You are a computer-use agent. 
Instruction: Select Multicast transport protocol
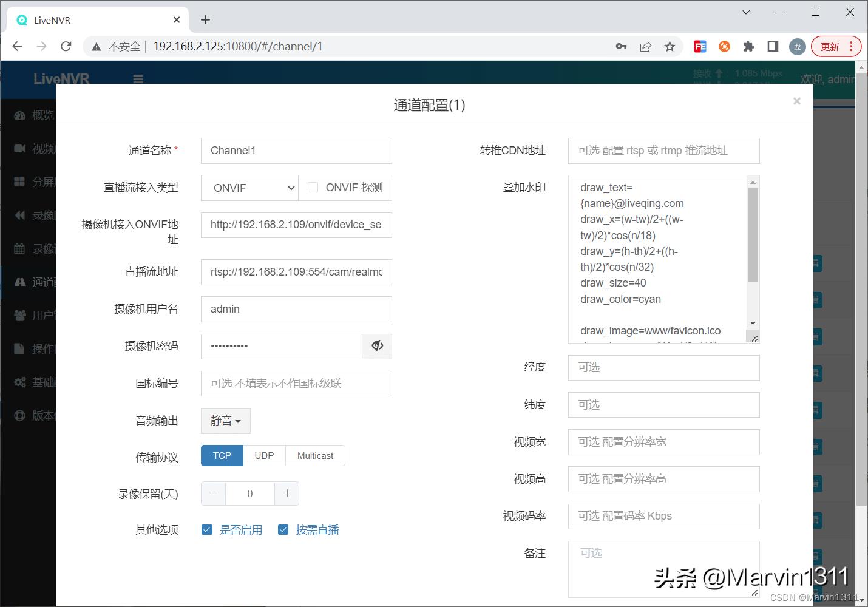click(314, 455)
